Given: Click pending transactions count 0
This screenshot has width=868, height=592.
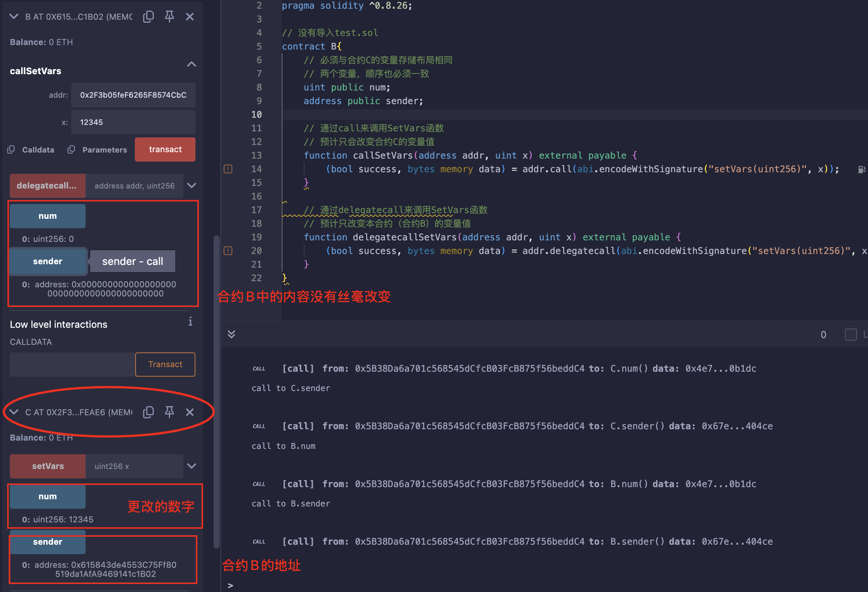Looking at the screenshot, I should pos(823,335).
